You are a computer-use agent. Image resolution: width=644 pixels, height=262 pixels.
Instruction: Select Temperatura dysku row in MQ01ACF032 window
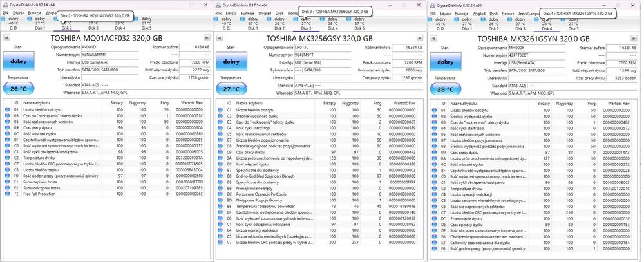pos(104,158)
